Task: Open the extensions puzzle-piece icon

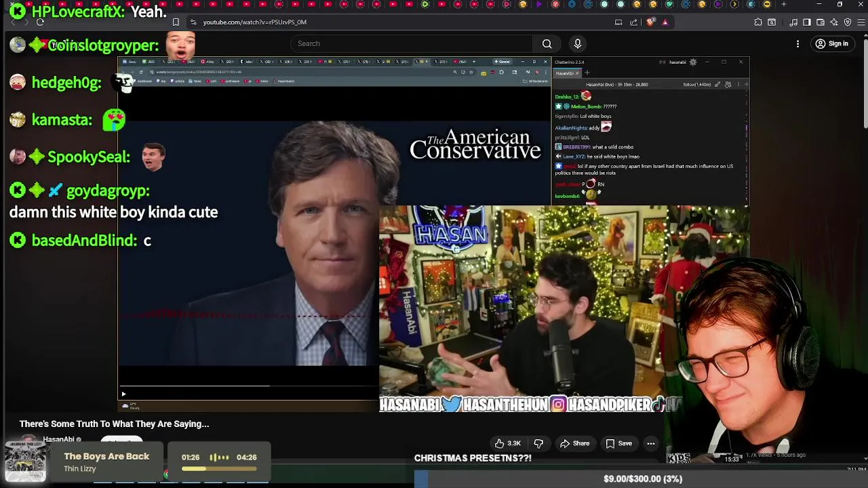Action: coord(758,22)
